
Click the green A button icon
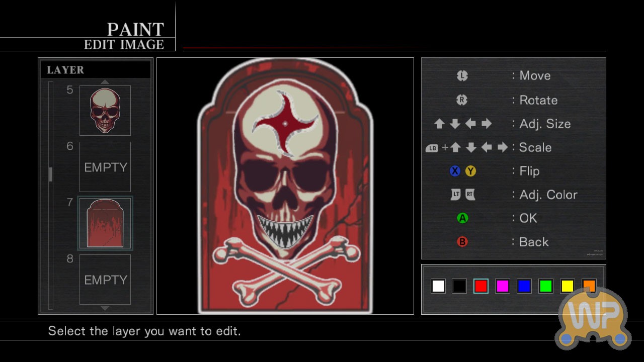pos(462,218)
